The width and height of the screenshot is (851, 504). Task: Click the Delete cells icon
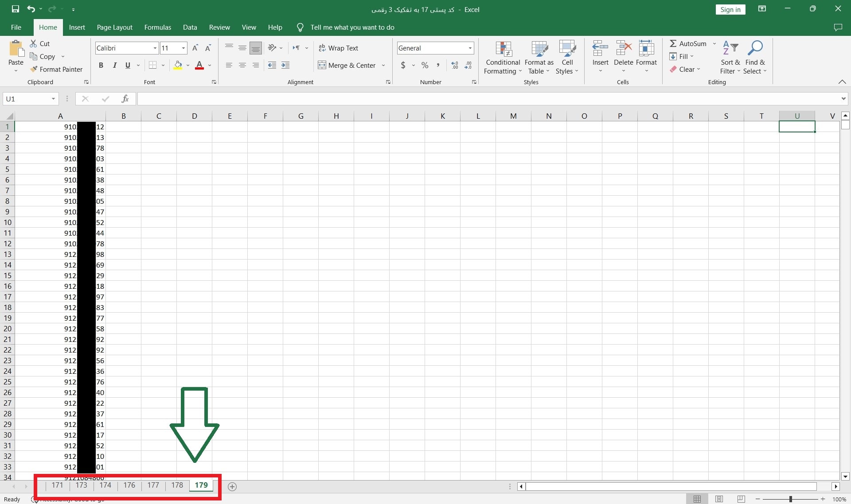623,48
